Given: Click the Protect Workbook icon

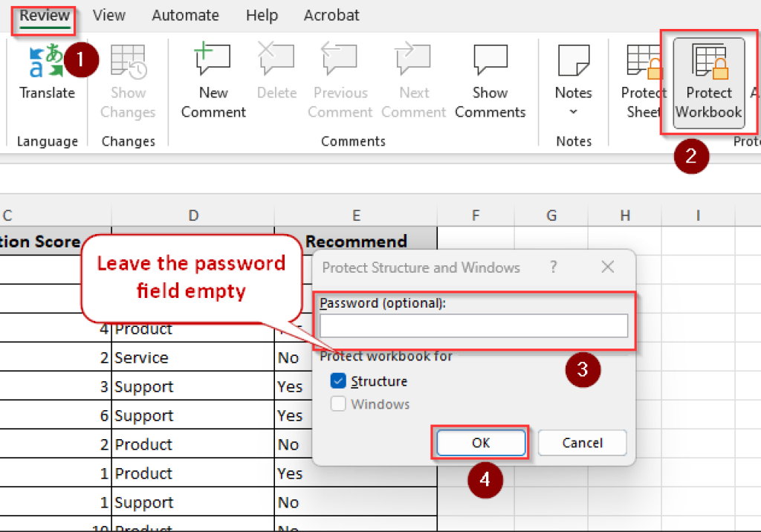Looking at the screenshot, I should pyautogui.click(x=707, y=78).
